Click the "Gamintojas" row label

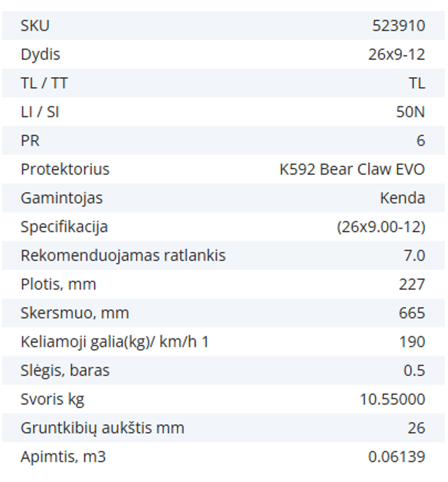point(61,198)
